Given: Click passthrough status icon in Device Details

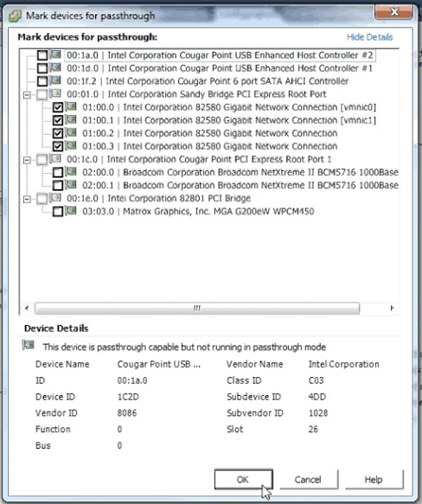Looking at the screenshot, I should click(x=28, y=346).
